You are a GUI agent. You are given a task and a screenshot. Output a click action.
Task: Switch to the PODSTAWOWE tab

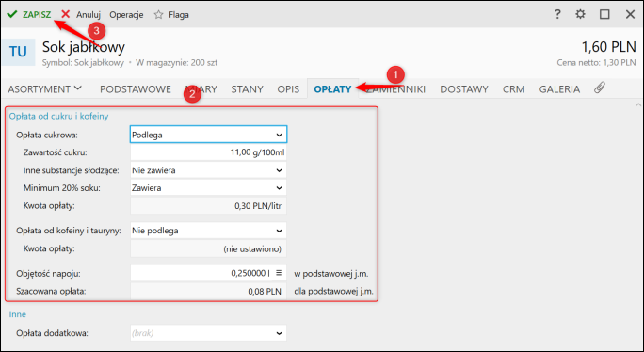pos(136,89)
